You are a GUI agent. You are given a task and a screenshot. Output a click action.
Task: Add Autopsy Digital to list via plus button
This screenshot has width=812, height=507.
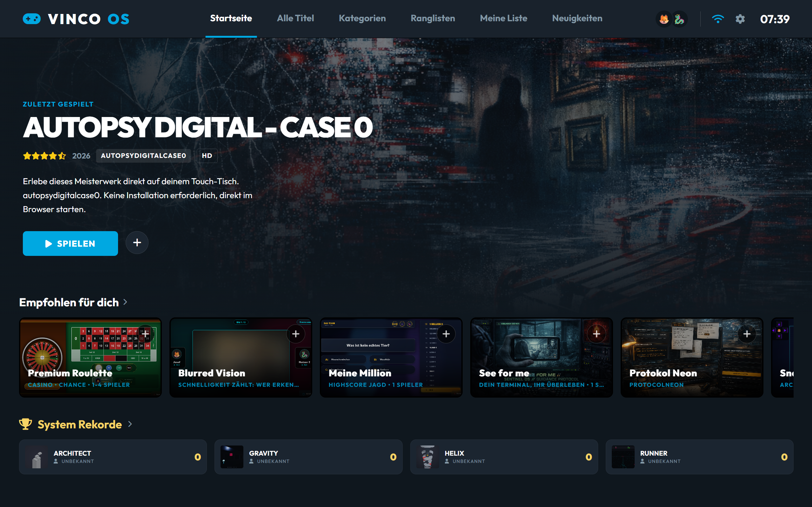coord(137,243)
